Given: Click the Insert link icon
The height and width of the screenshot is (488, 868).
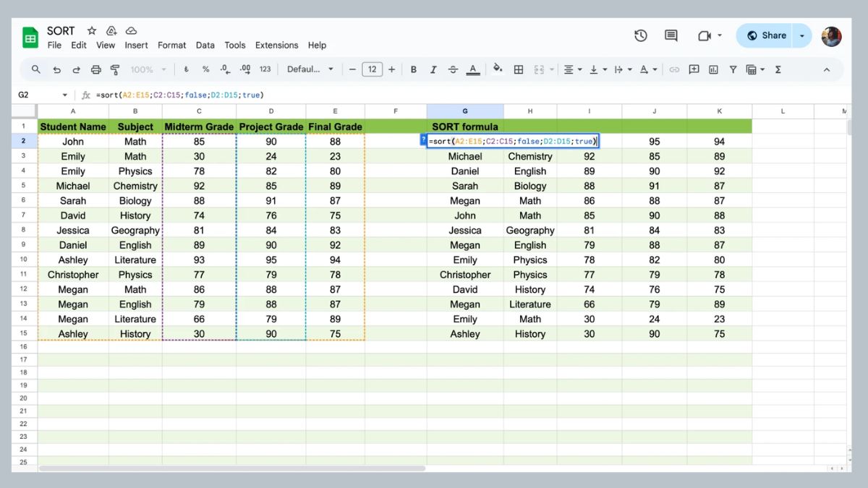Looking at the screenshot, I should click(x=674, y=69).
